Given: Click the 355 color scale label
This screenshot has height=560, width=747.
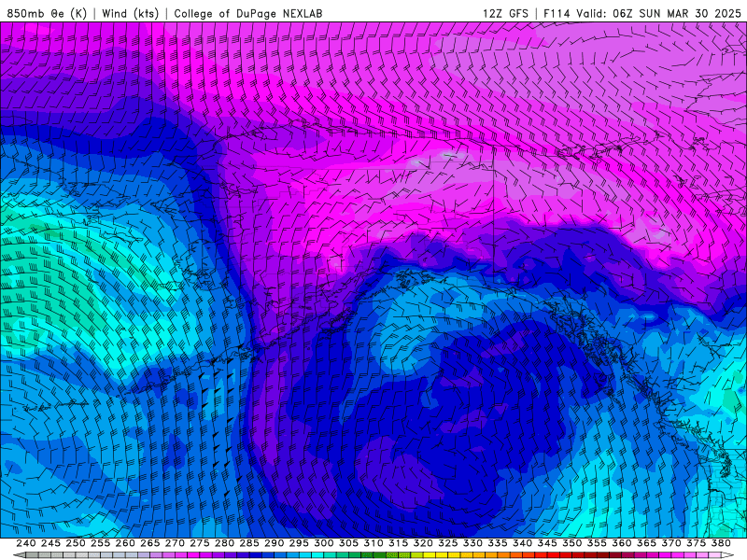Looking at the screenshot, I should click(x=597, y=543).
